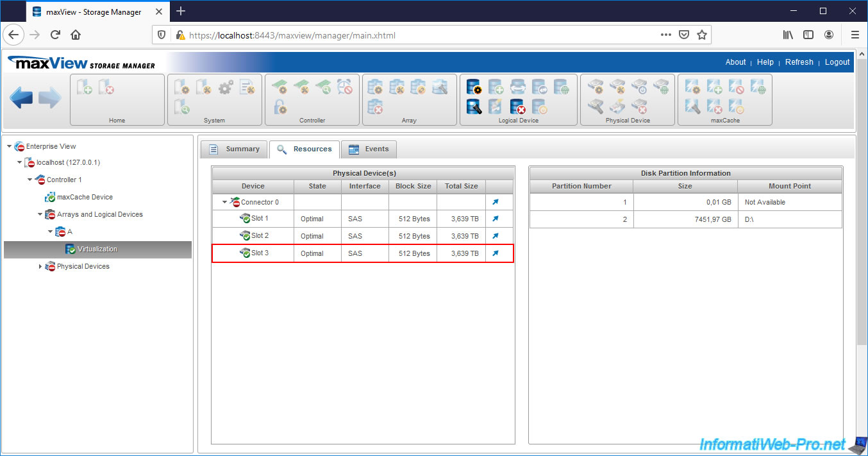Switch to the Summary tab

tap(234, 149)
